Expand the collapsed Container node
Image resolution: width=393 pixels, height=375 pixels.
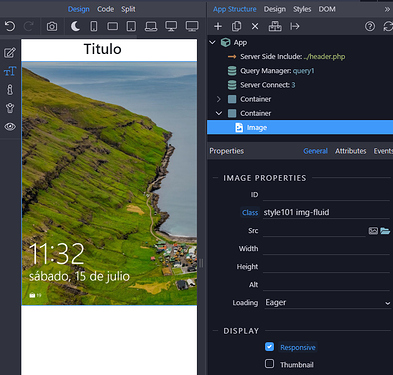click(218, 99)
